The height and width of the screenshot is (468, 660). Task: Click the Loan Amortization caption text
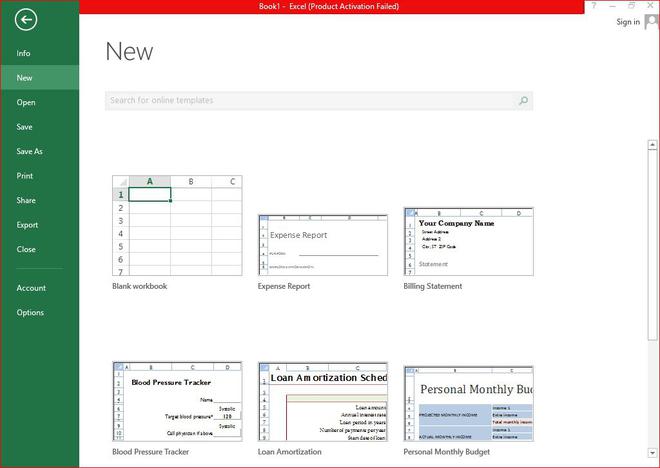(x=290, y=452)
